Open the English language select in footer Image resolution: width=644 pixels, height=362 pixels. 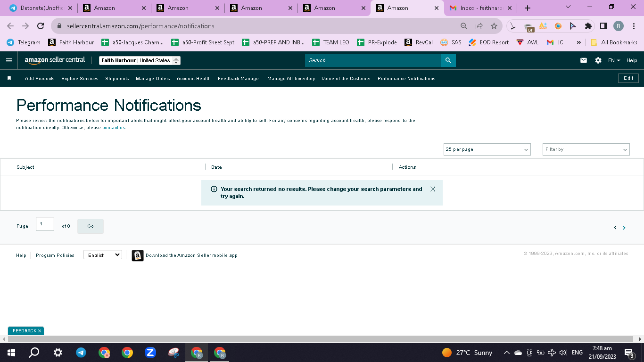click(103, 255)
